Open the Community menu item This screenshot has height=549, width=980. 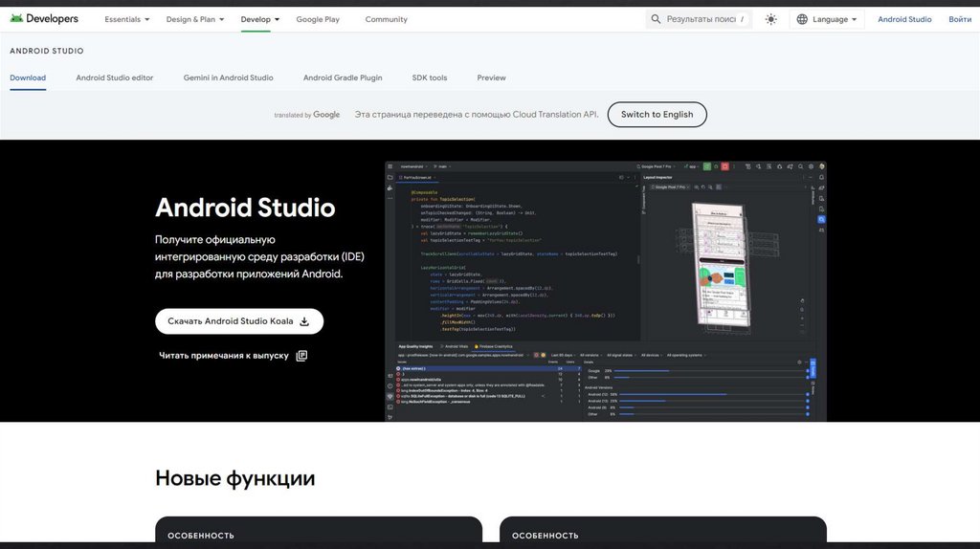point(387,19)
